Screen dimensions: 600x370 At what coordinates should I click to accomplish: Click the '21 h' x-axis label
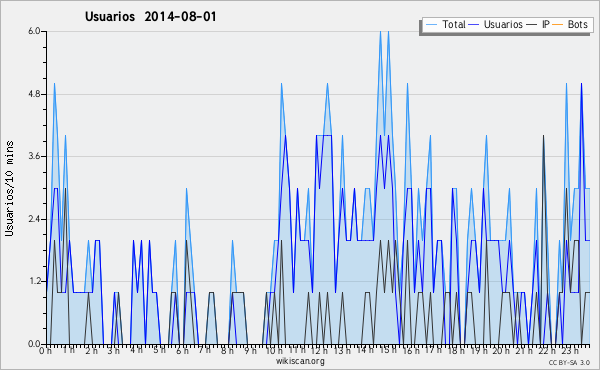pos(524,351)
